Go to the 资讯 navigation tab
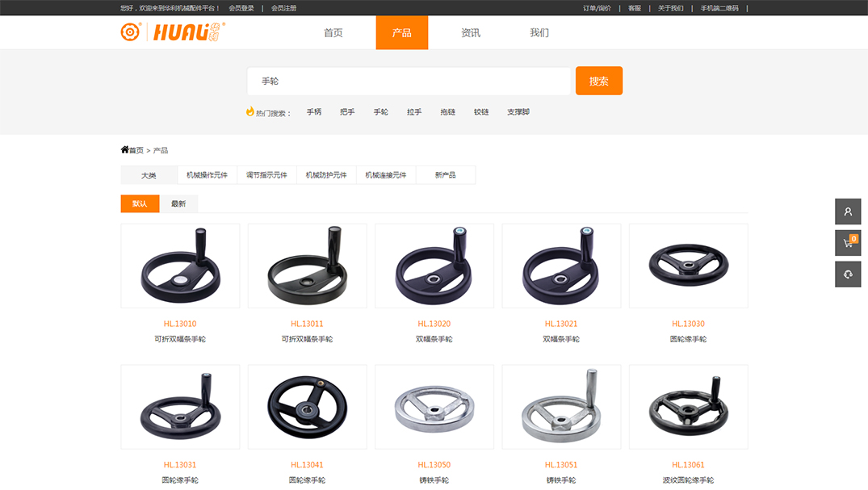The width and height of the screenshot is (868, 490). 470,33
